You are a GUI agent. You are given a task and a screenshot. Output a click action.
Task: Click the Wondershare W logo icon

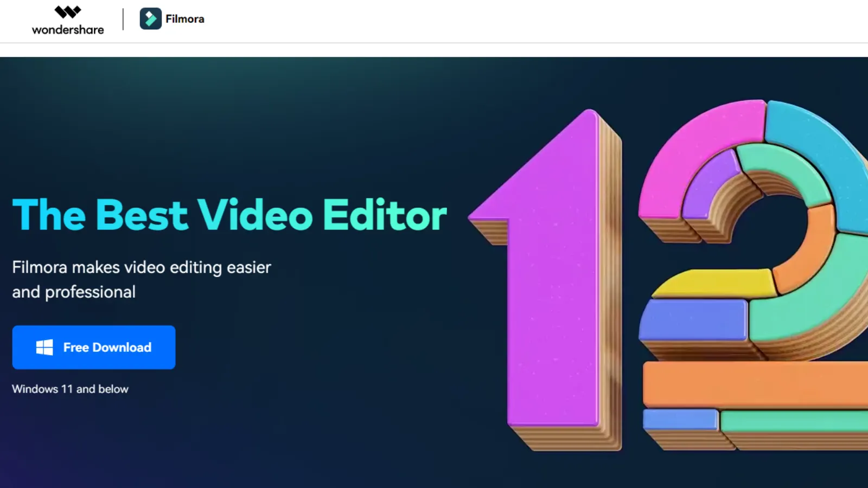pos(68,12)
